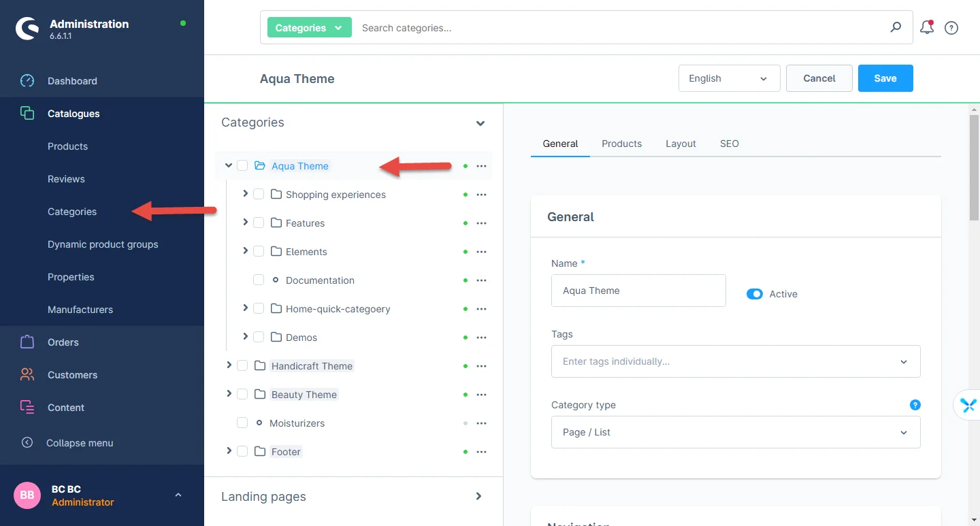Image resolution: width=980 pixels, height=526 pixels.
Task: Open three-dot menu for Footer category
Action: [x=481, y=452]
